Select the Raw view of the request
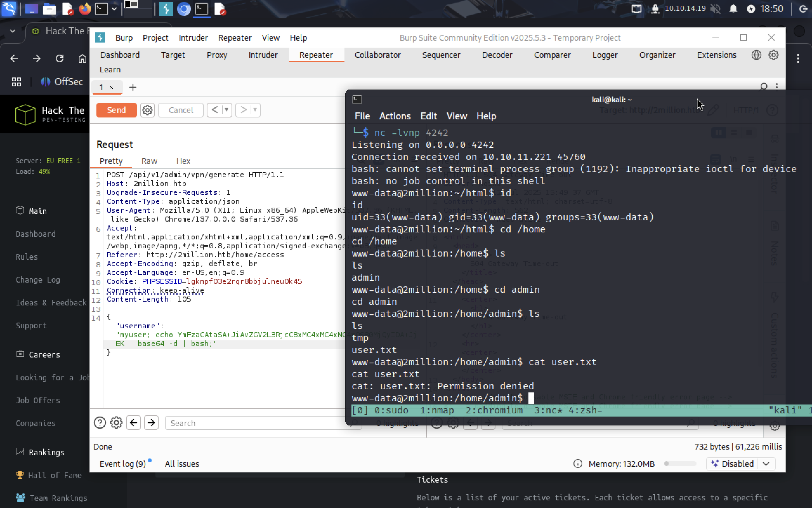 (x=149, y=161)
